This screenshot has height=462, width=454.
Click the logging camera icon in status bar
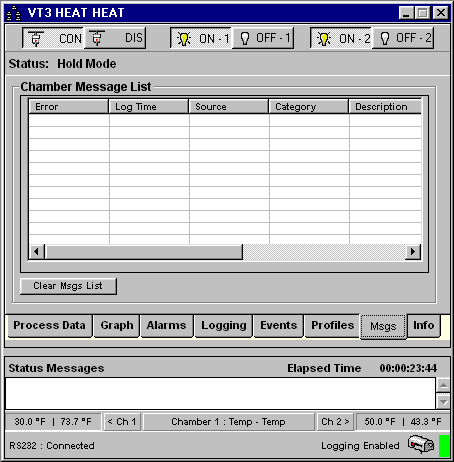tap(421, 444)
